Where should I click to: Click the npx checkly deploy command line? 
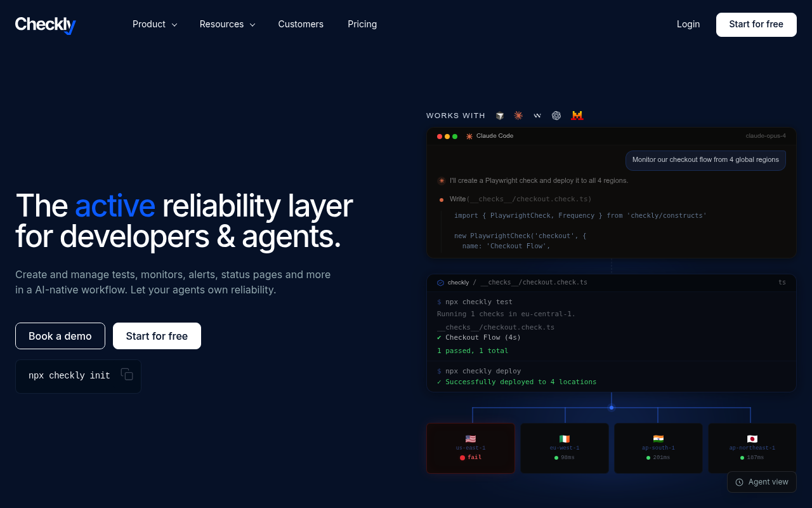[479, 371]
